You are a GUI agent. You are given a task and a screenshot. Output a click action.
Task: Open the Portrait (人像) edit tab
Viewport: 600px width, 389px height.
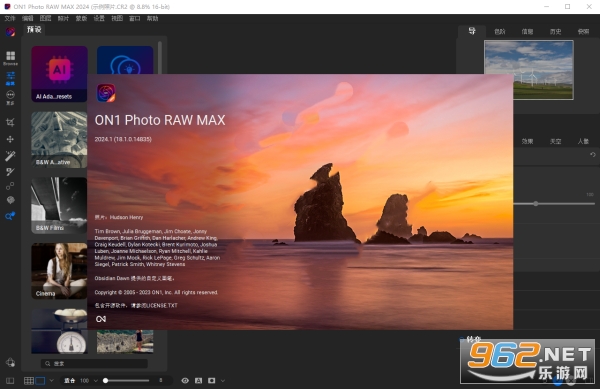click(x=583, y=142)
